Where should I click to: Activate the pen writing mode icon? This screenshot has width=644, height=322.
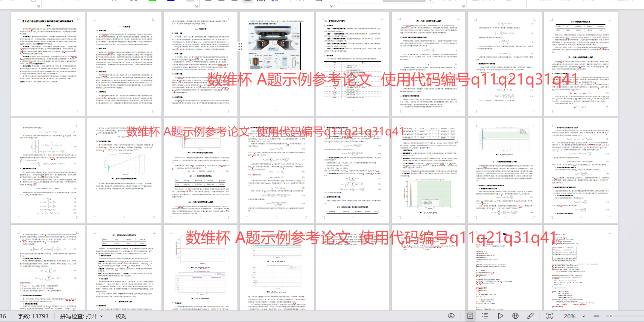point(531,316)
